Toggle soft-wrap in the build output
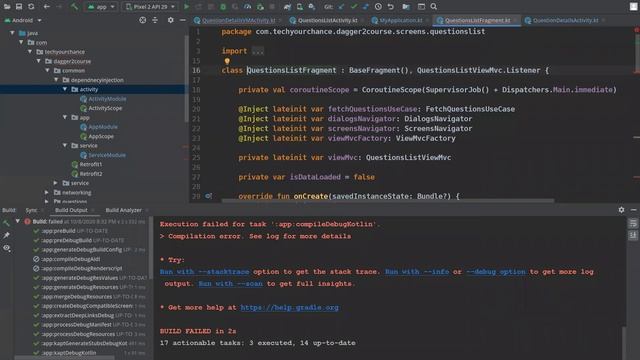This screenshot has width=640, height=360. click(633, 223)
